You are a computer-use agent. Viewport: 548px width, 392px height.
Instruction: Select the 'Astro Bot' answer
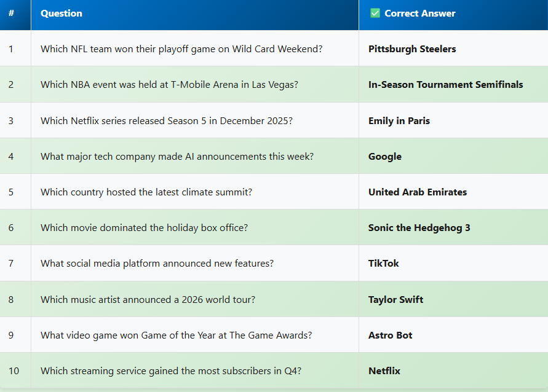(x=391, y=335)
